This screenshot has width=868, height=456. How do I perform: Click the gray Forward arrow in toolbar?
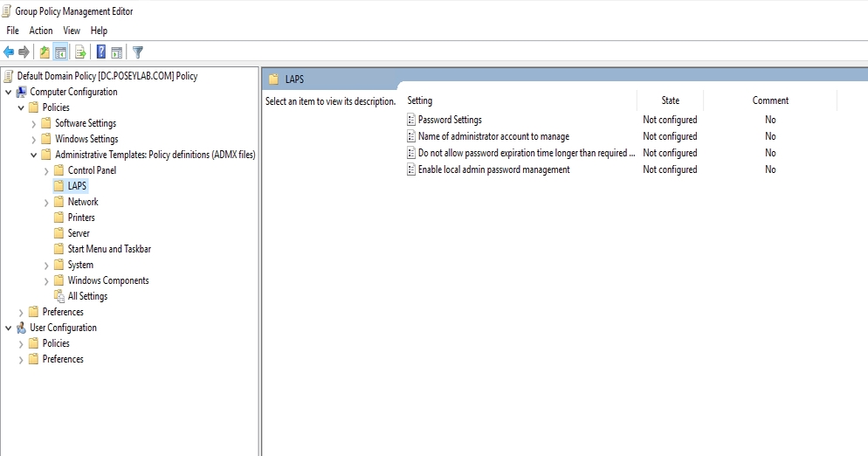(24, 52)
